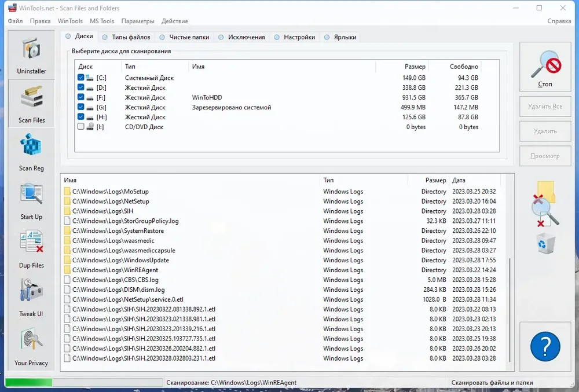The image size is (579, 392).
Task: Open the Dup Files tool
Action: (x=31, y=249)
